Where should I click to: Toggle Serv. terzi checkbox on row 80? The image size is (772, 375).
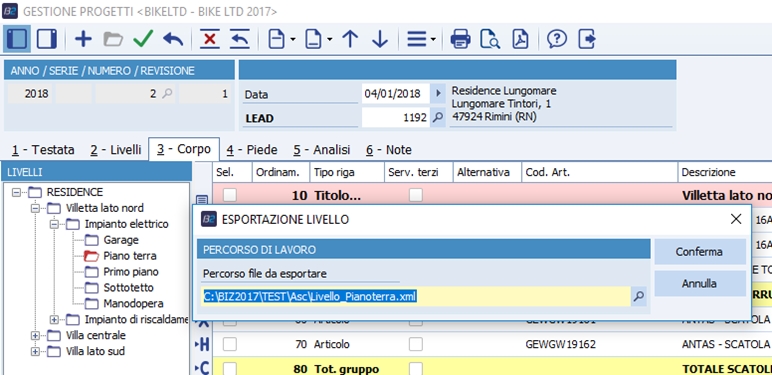(416, 369)
